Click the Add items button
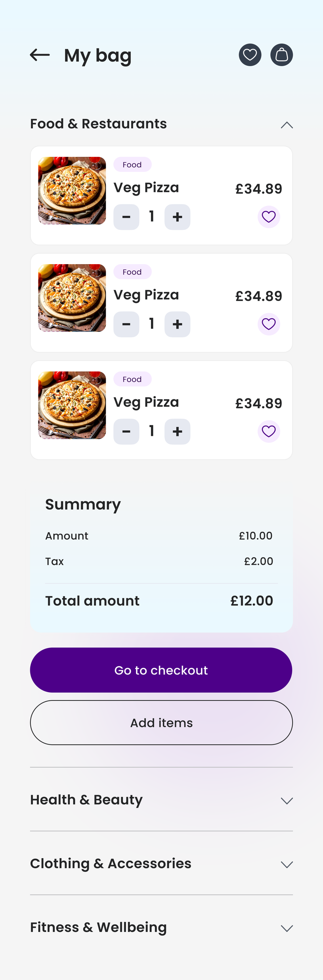Image resolution: width=323 pixels, height=980 pixels. pyautogui.click(x=161, y=723)
